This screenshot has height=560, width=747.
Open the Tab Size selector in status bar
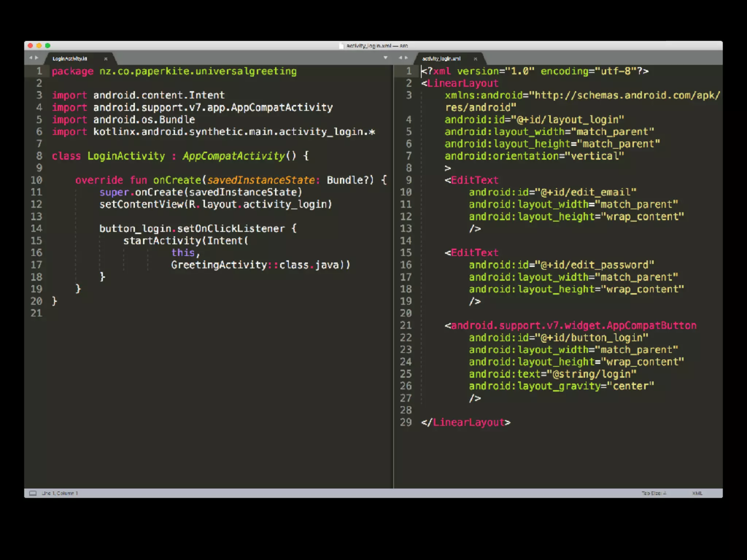[654, 493]
